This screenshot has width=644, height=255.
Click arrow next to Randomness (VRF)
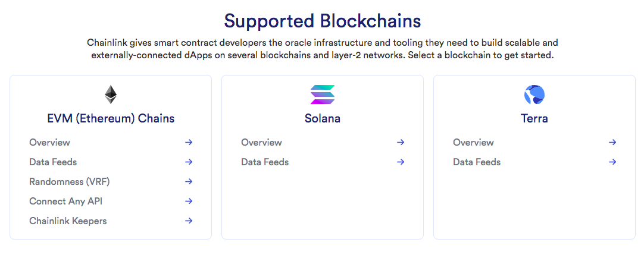click(189, 182)
